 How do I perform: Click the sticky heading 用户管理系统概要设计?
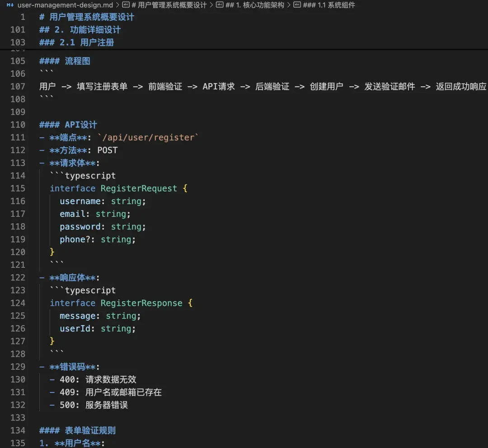pyautogui.click(x=86, y=17)
